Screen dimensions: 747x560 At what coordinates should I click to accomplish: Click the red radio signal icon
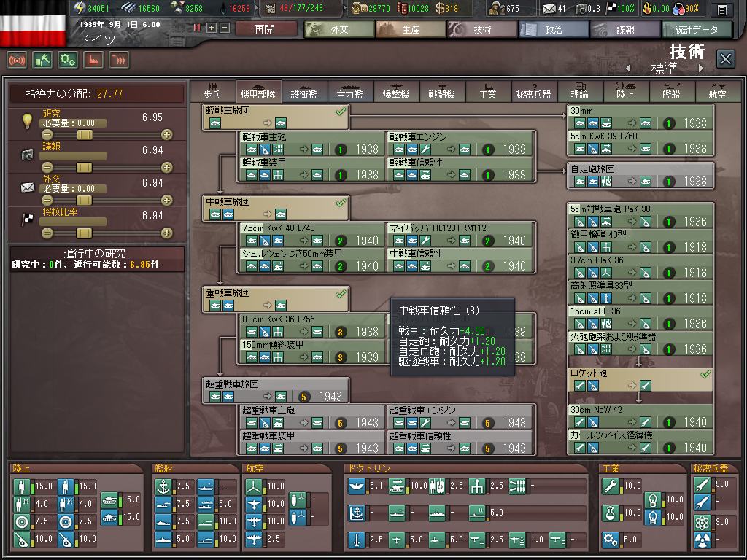18,61
